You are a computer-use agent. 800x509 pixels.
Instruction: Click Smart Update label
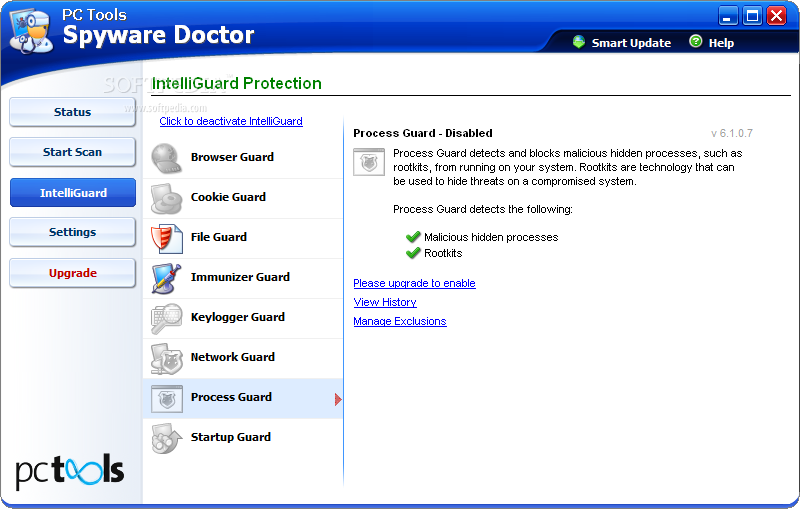coord(631,43)
